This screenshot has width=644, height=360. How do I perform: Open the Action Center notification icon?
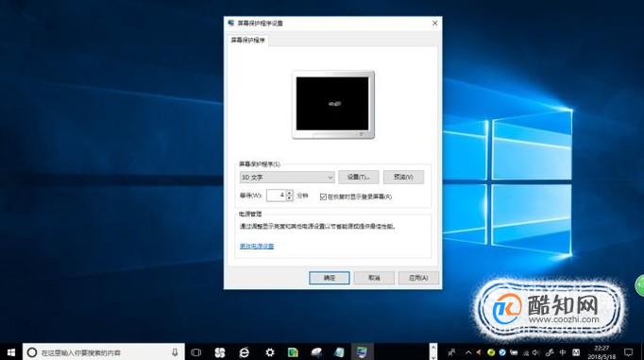(628, 352)
